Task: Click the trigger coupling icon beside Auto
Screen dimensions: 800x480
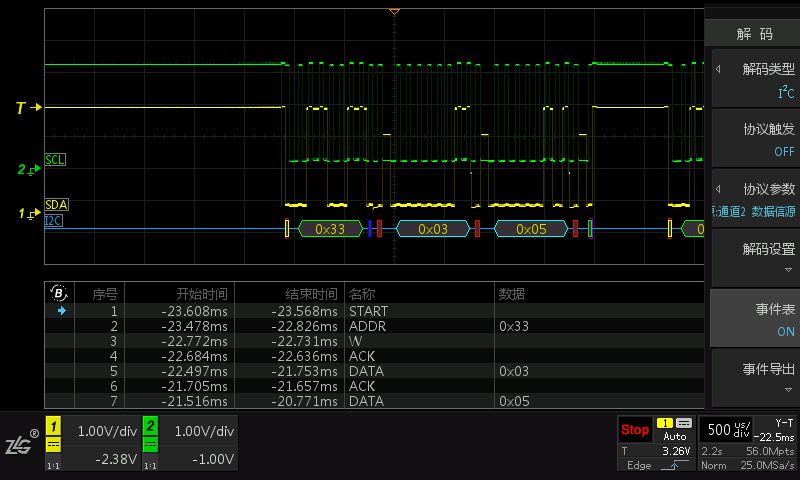Action: [x=684, y=423]
